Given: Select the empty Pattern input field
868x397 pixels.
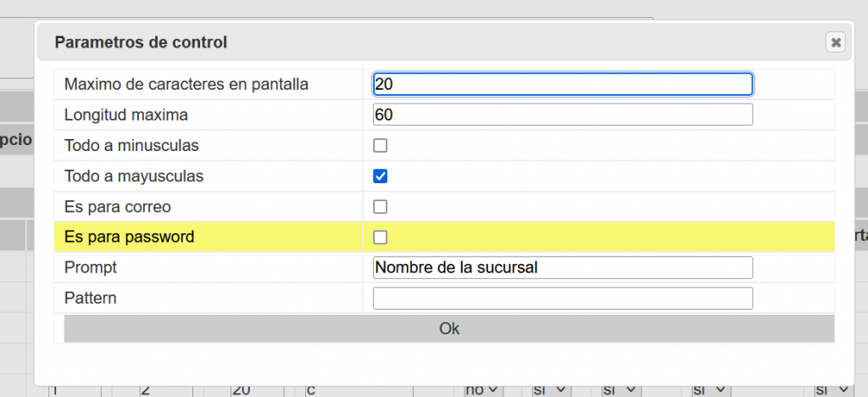Looking at the screenshot, I should tap(562, 299).
